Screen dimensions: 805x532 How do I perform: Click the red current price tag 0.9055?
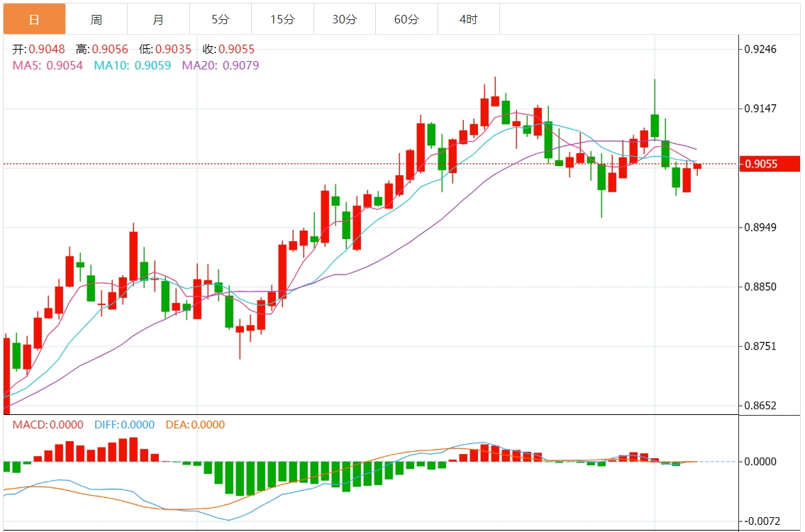coord(770,164)
